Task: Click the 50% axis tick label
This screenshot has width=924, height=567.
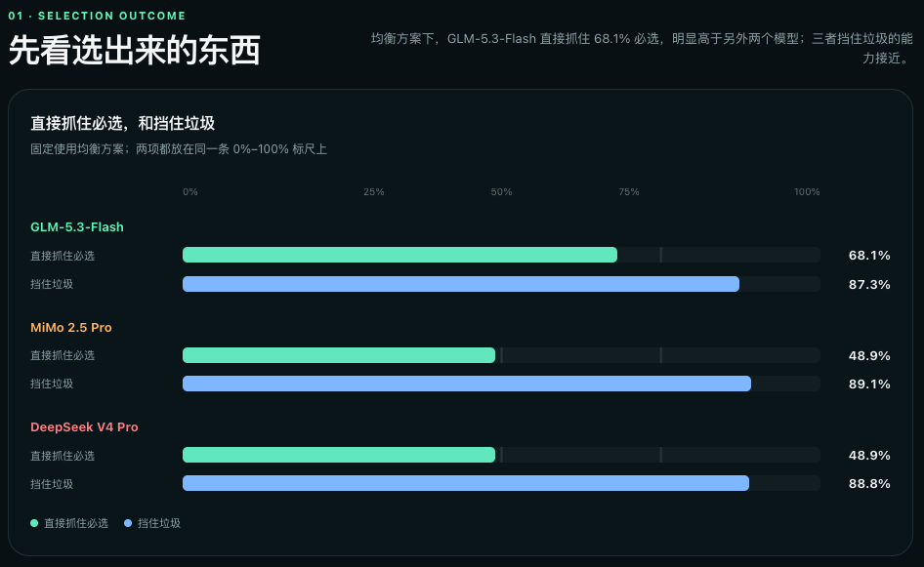Action: click(501, 192)
